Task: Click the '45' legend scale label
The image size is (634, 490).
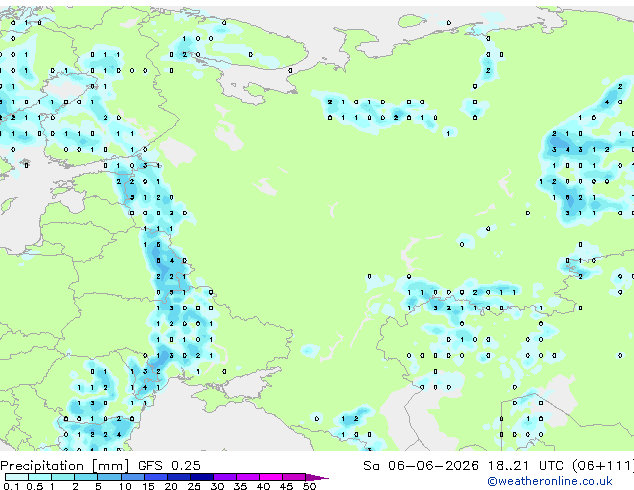Action: pos(286,486)
